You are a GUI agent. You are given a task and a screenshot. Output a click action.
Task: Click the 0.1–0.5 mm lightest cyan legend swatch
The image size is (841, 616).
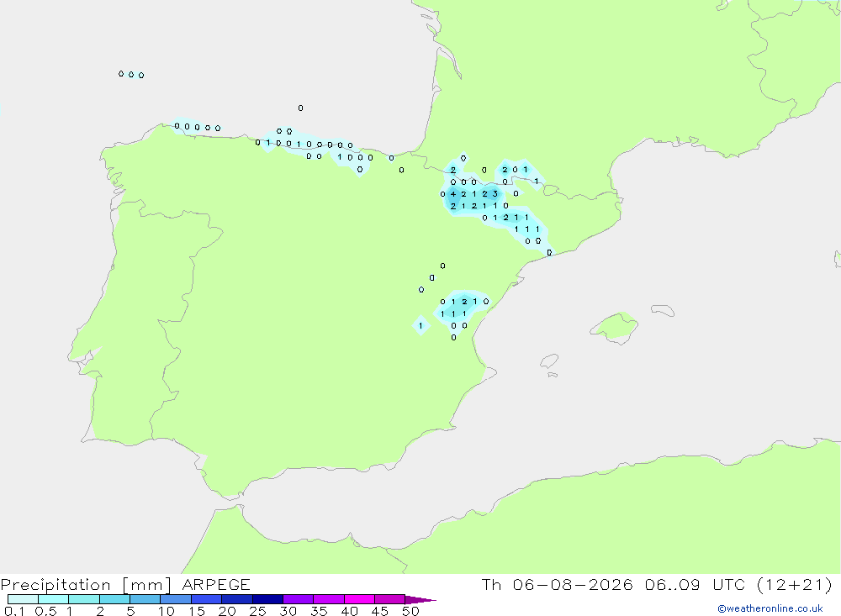[23, 599]
